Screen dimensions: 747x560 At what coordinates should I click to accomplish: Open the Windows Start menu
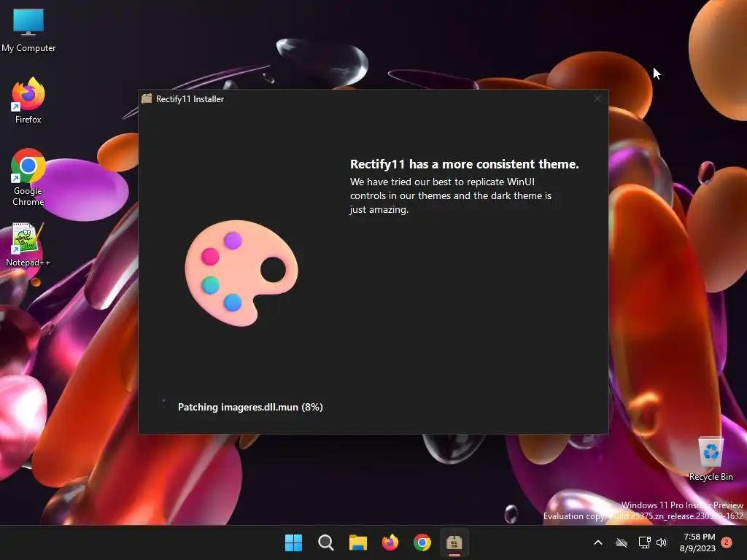coord(293,542)
